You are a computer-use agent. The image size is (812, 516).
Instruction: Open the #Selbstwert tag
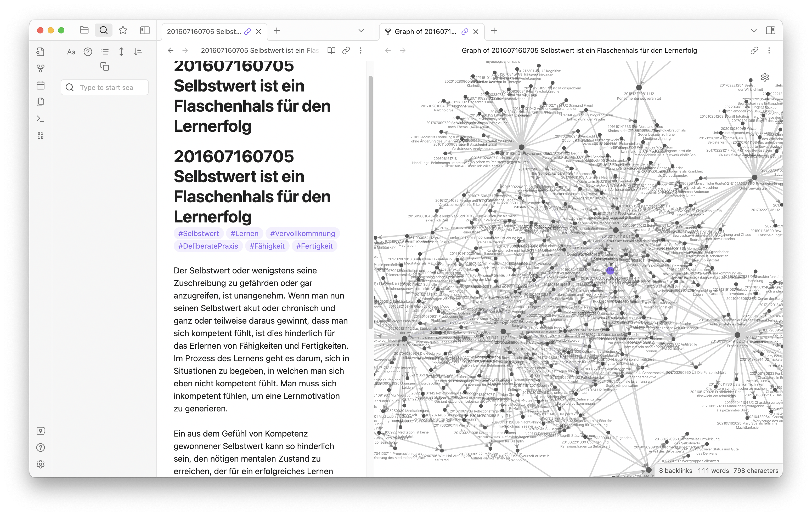199,234
